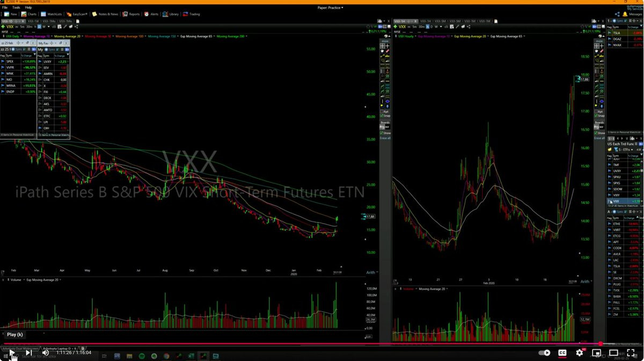Open YouTube video settings gear
The width and height of the screenshot is (644, 361).
(580, 352)
